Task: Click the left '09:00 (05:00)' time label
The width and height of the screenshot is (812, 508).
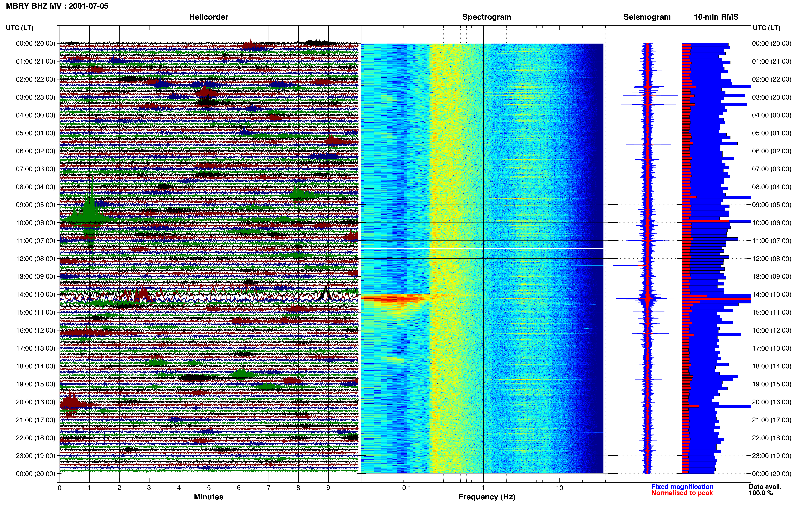Action: point(36,205)
